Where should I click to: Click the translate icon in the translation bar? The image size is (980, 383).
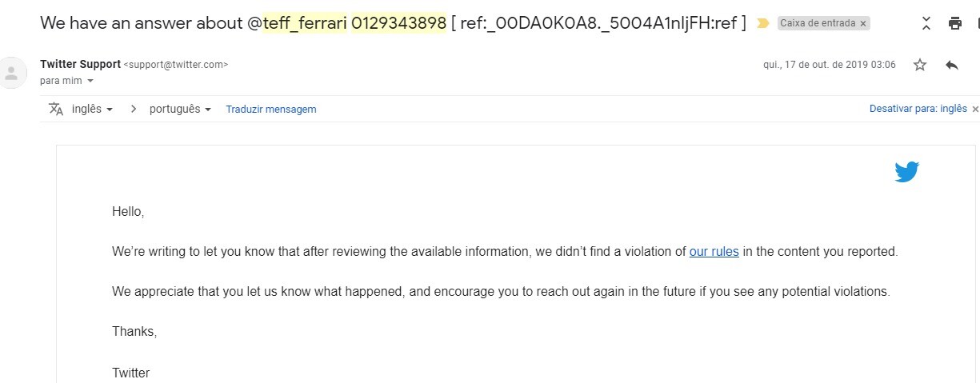[56, 109]
